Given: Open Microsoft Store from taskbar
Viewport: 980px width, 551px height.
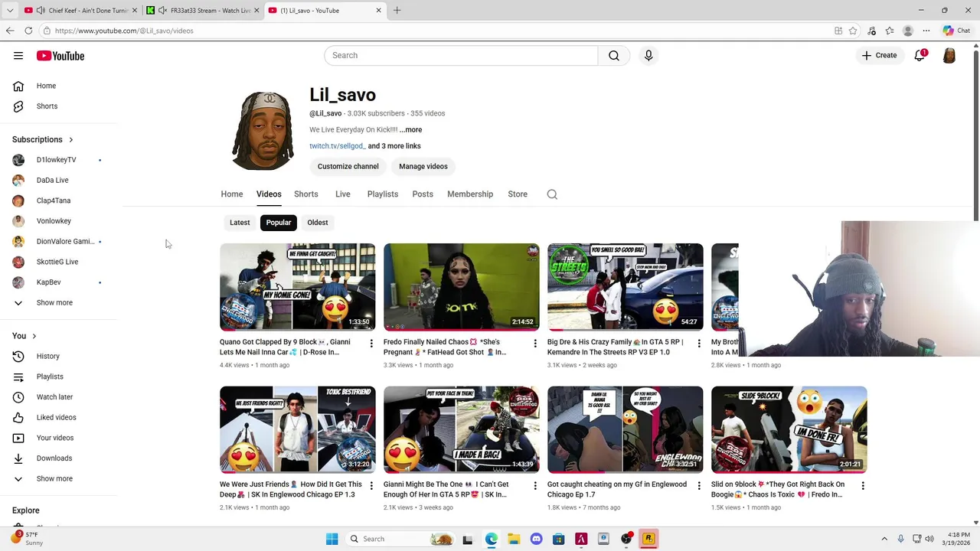Looking at the screenshot, I should tap(559, 539).
